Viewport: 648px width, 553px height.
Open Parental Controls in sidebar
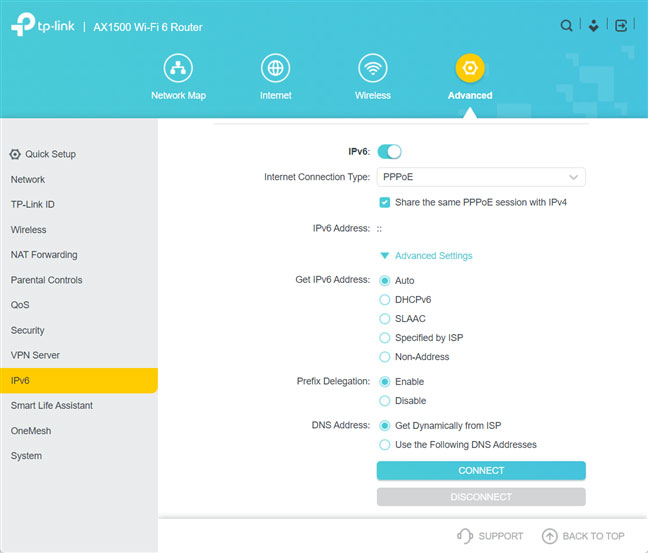(x=46, y=280)
